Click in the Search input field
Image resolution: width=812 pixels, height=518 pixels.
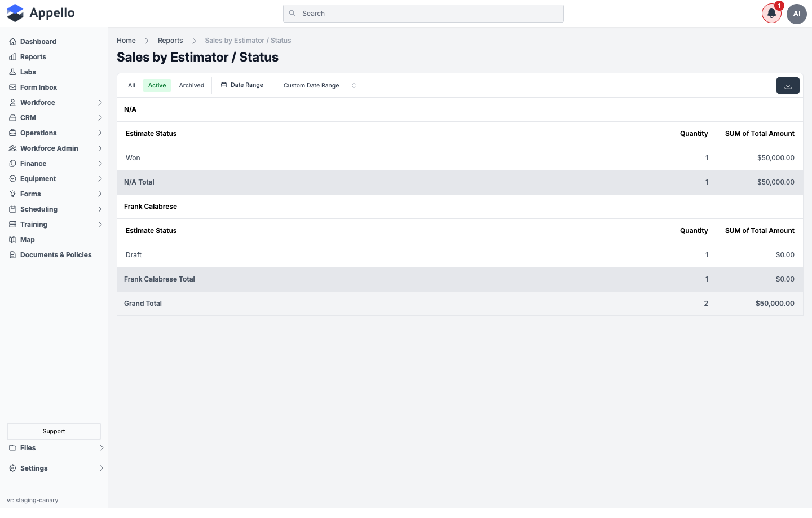423,14
